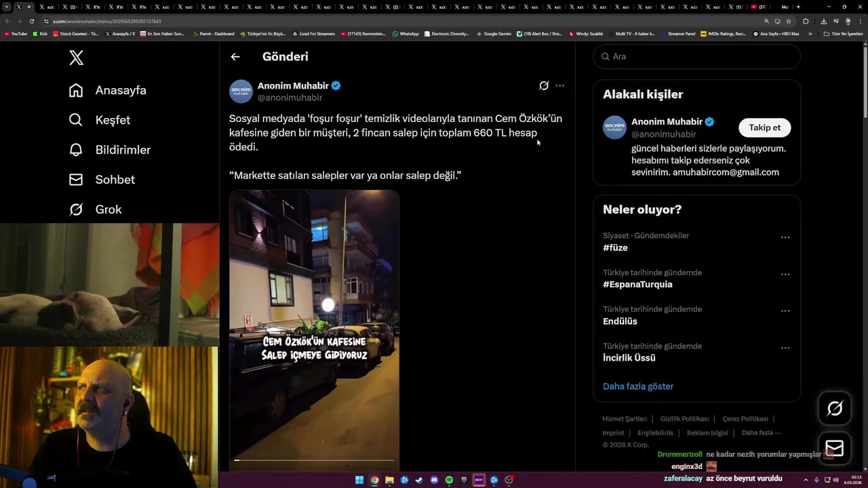Screen dimensions: 868x488
Task: Open the WhatsApp bookmark
Action: (406, 33)
